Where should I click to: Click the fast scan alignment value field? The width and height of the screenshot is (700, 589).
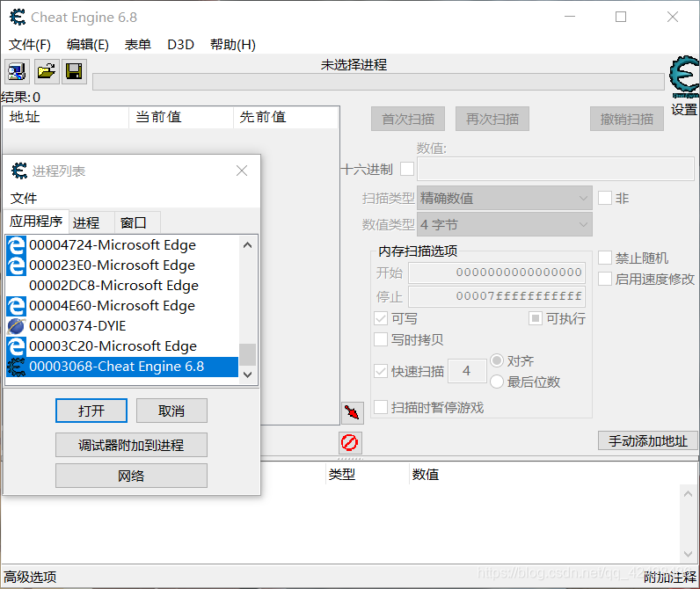coord(467,371)
